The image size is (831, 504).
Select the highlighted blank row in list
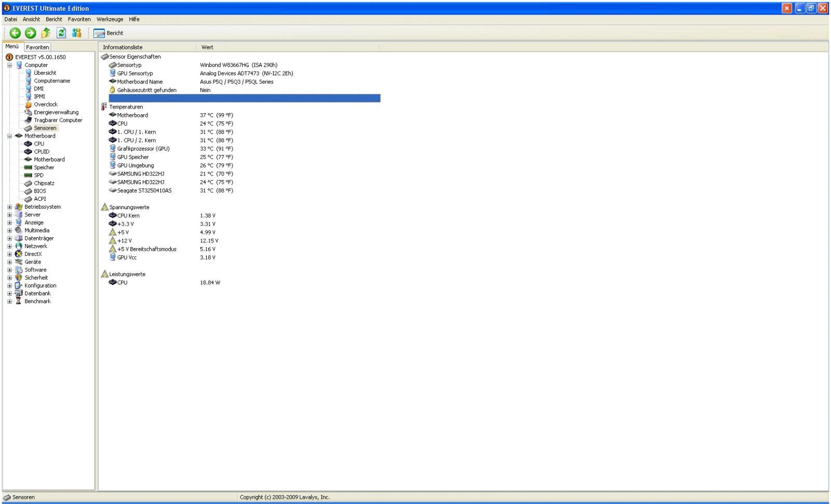click(x=244, y=99)
